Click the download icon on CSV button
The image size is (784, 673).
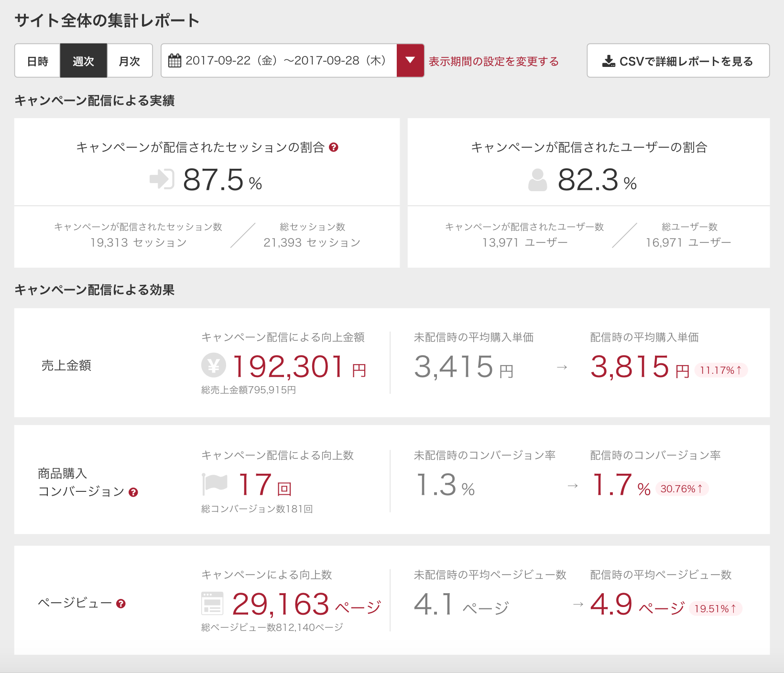[609, 61]
